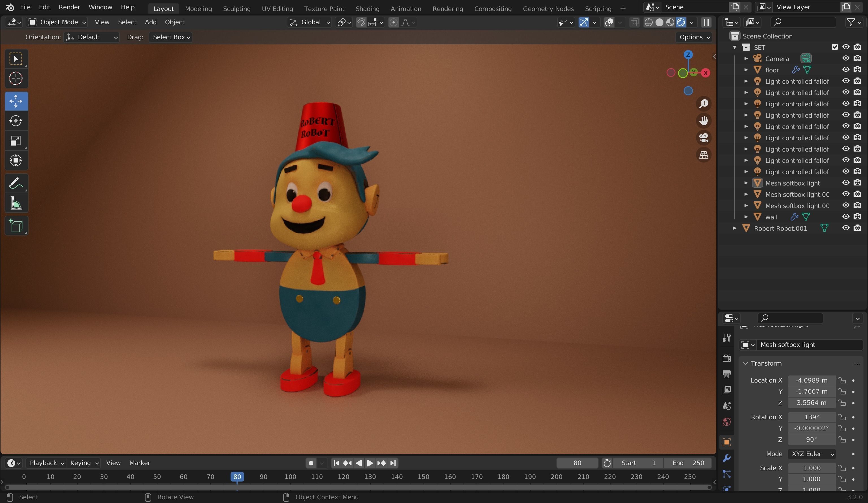The width and height of the screenshot is (868, 503).
Task: Click the End frame field 250
Action: point(687,463)
